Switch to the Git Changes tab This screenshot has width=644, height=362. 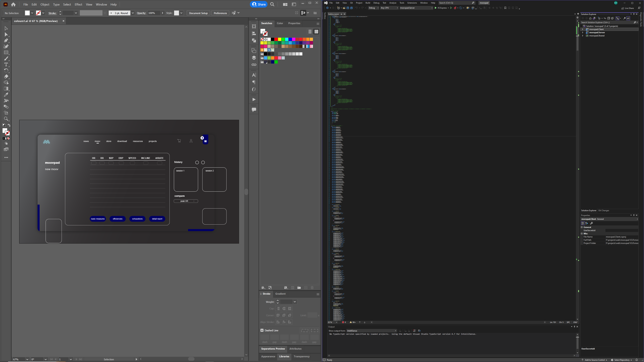point(604,210)
